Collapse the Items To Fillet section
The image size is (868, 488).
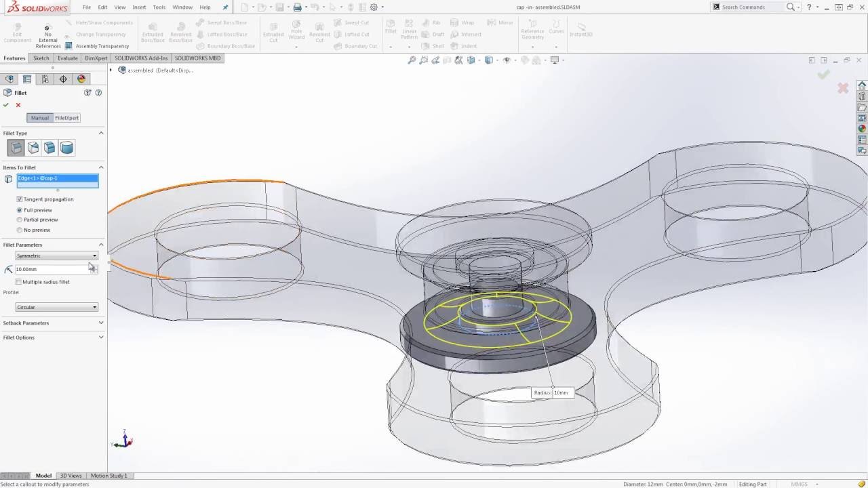pyautogui.click(x=101, y=167)
